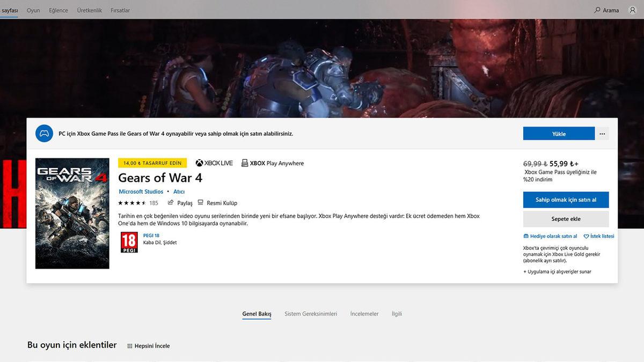Click the star rating next to 185
644x362 pixels.
[133, 203]
